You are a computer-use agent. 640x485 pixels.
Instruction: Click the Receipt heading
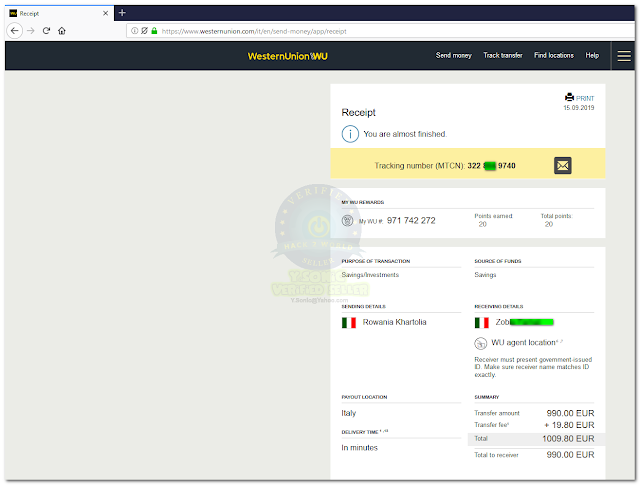pyautogui.click(x=358, y=113)
